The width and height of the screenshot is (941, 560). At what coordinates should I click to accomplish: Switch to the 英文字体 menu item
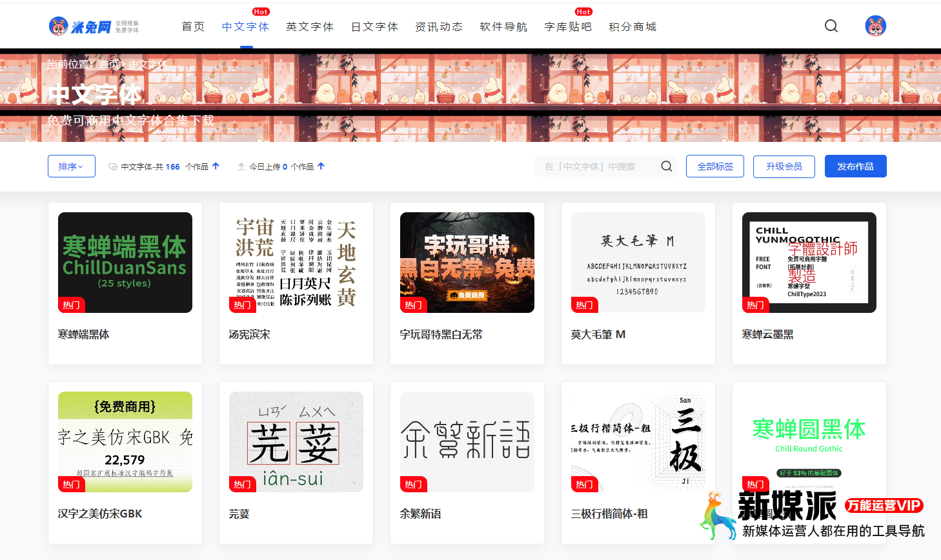pos(310,26)
